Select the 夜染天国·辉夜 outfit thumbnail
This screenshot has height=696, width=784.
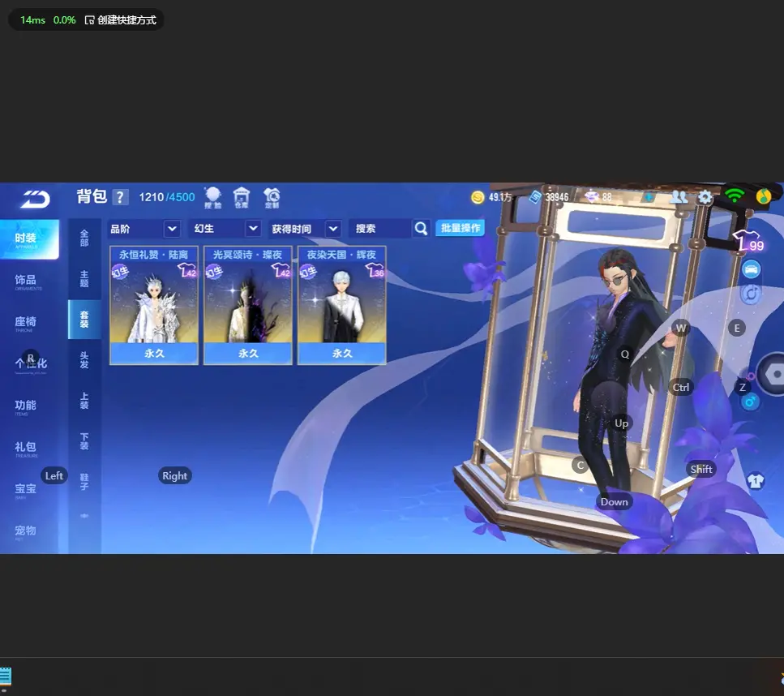pyautogui.click(x=342, y=303)
